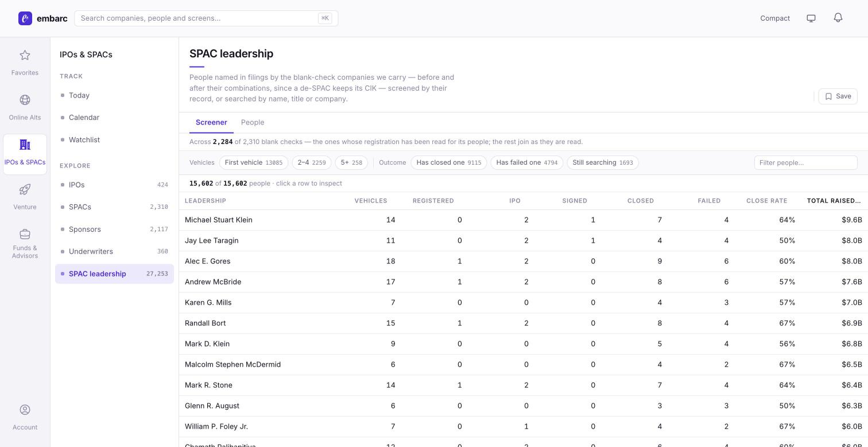Open Favorites star icon in sidebar

click(x=25, y=56)
